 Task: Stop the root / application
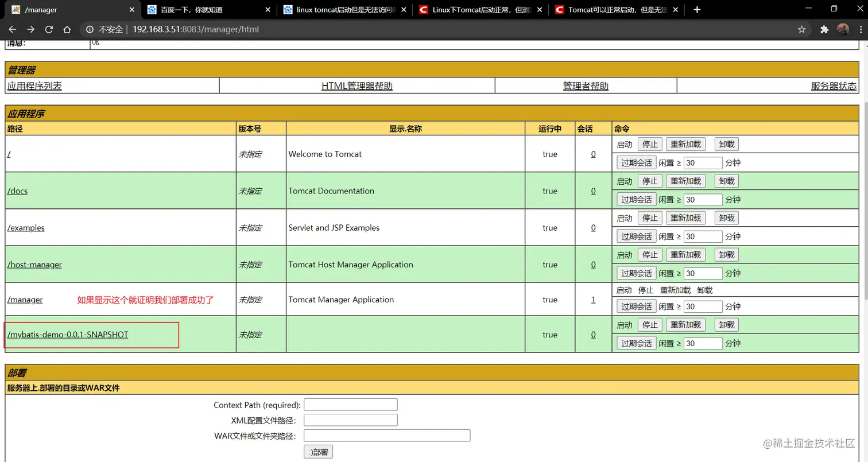pyautogui.click(x=650, y=144)
